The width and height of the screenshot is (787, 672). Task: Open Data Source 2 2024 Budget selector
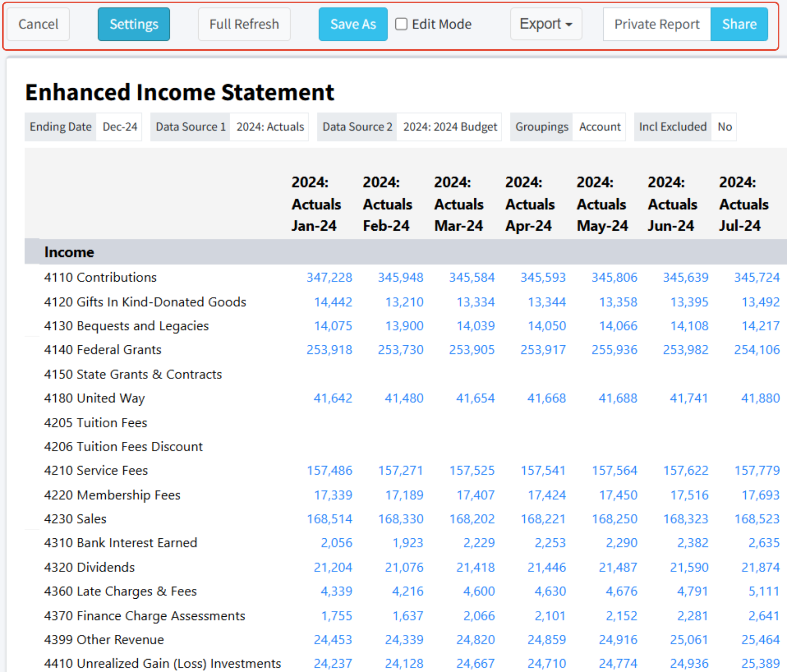point(449,127)
